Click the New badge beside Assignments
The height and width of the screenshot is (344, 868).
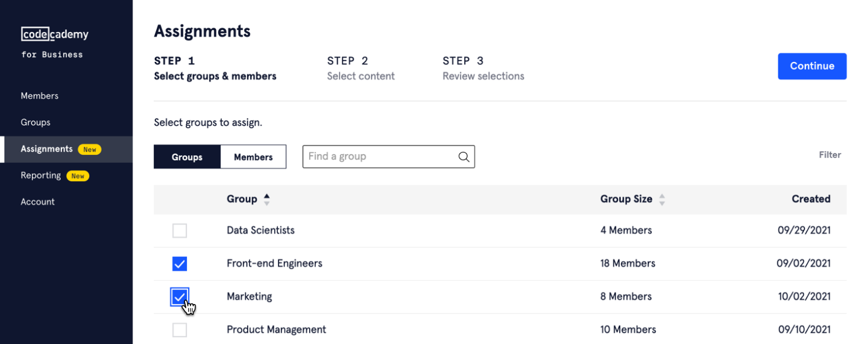(x=90, y=149)
